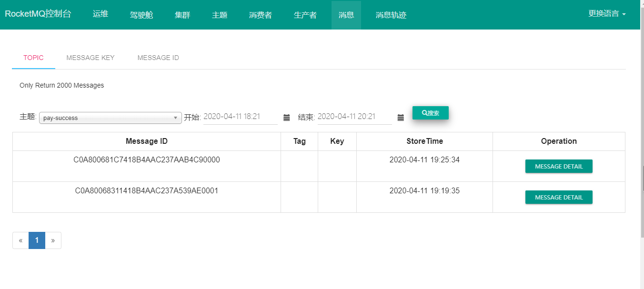This screenshot has height=289, width=644.
Task: Open the end time calendar icon
Action: [401, 118]
